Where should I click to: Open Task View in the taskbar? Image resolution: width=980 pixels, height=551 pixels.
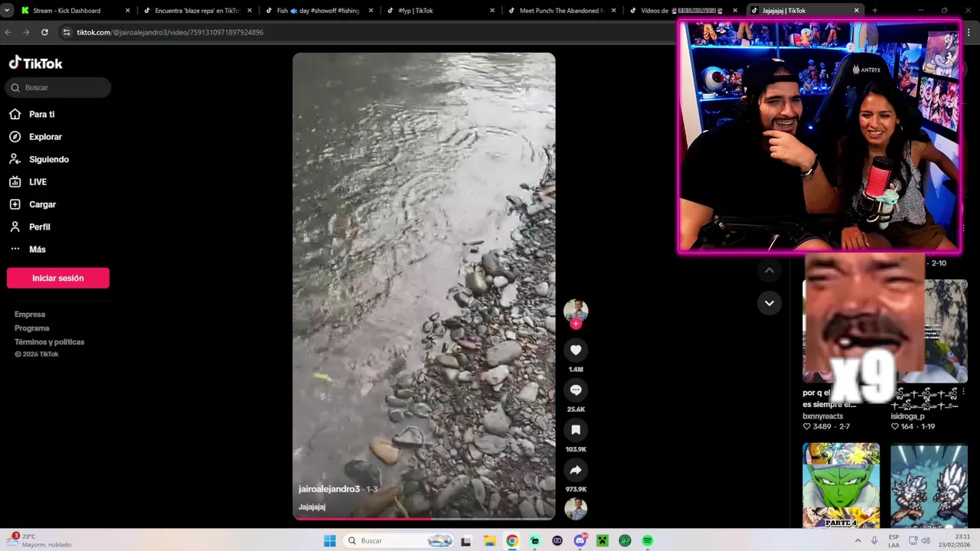pos(465,541)
